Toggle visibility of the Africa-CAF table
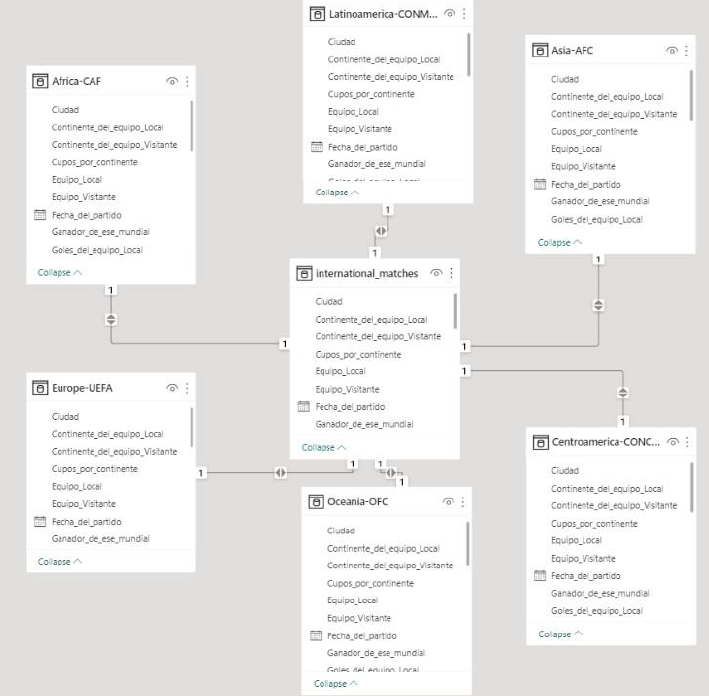Image resolution: width=709 pixels, height=696 pixels. (173, 82)
